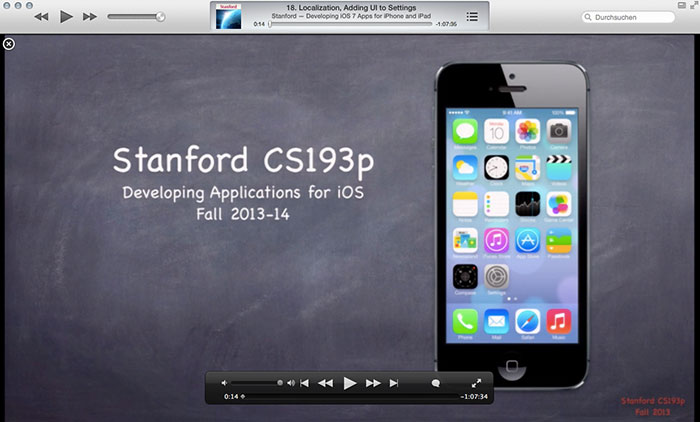Click the max-volume speaker icon in overlay

coord(291,383)
